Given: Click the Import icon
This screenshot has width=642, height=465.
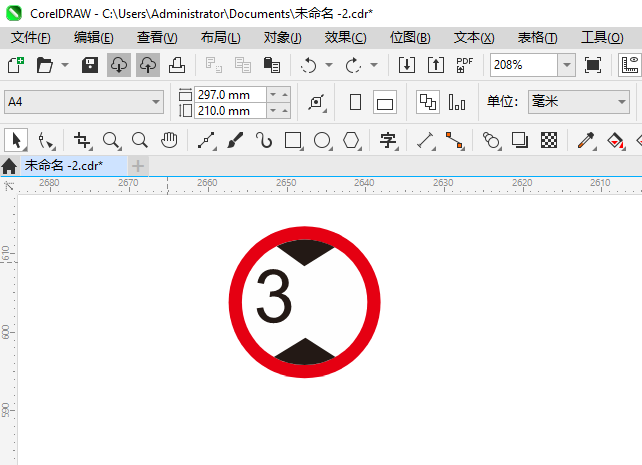Looking at the screenshot, I should [x=407, y=65].
